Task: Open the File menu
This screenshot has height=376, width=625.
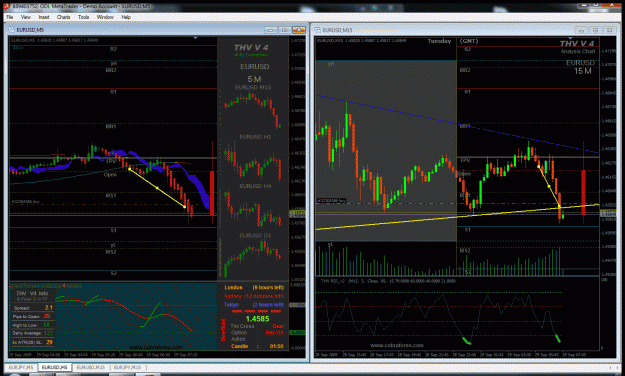Action: point(10,17)
